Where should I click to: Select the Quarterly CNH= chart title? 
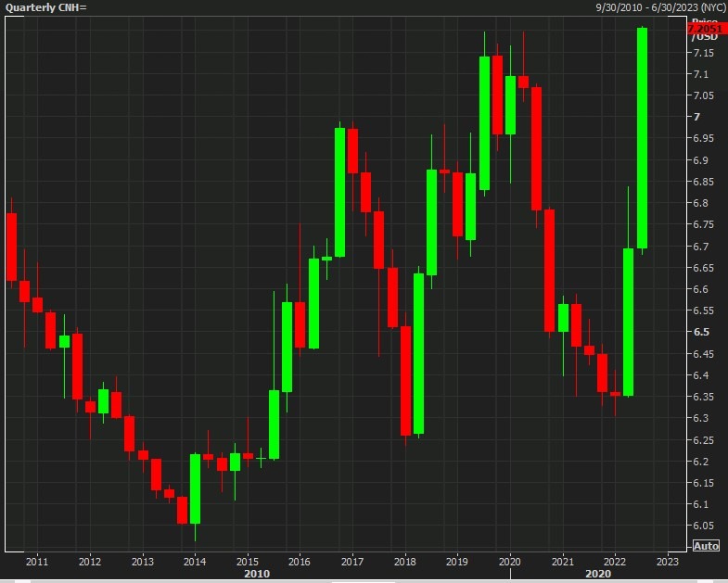[45, 7]
